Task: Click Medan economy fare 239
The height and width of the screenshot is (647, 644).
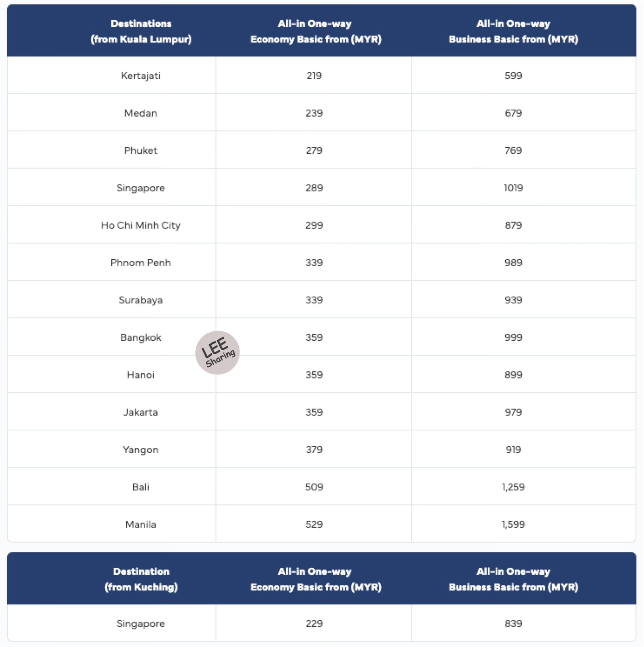Action: tap(314, 113)
